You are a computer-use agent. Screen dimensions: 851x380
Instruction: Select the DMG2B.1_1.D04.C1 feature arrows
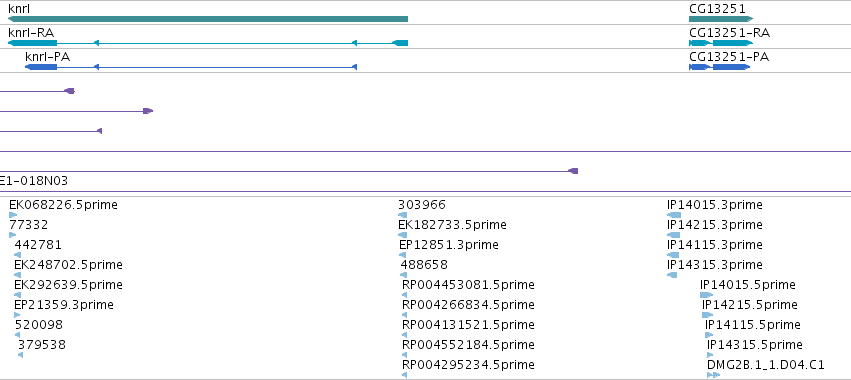point(714,375)
